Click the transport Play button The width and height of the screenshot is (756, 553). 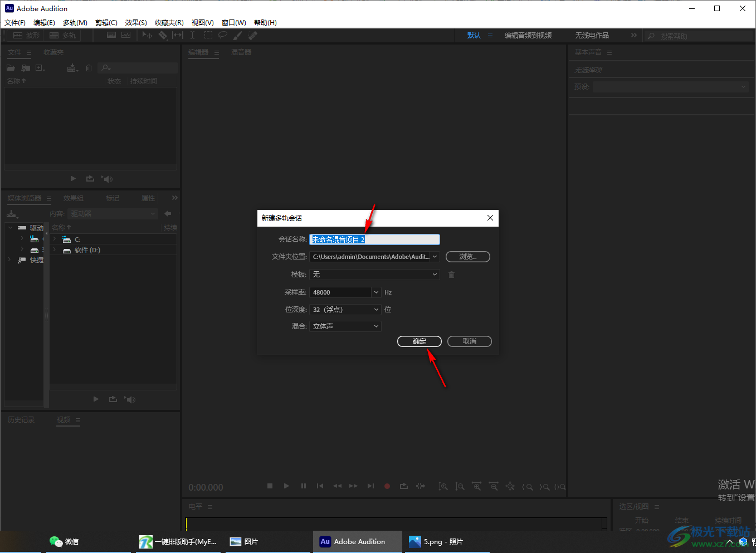286,486
